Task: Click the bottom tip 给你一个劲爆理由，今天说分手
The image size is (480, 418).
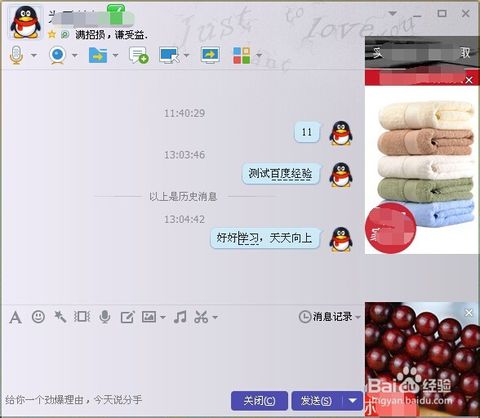Action: pos(74,400)
